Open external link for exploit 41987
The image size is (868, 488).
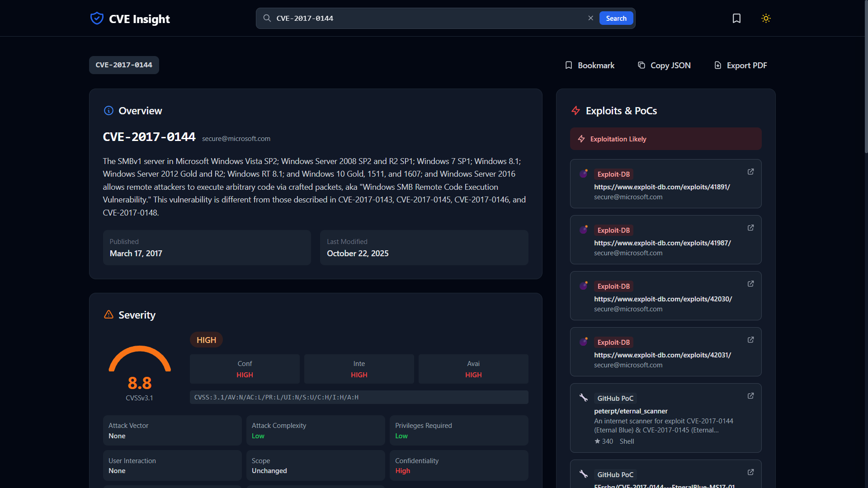coord(750,228)
